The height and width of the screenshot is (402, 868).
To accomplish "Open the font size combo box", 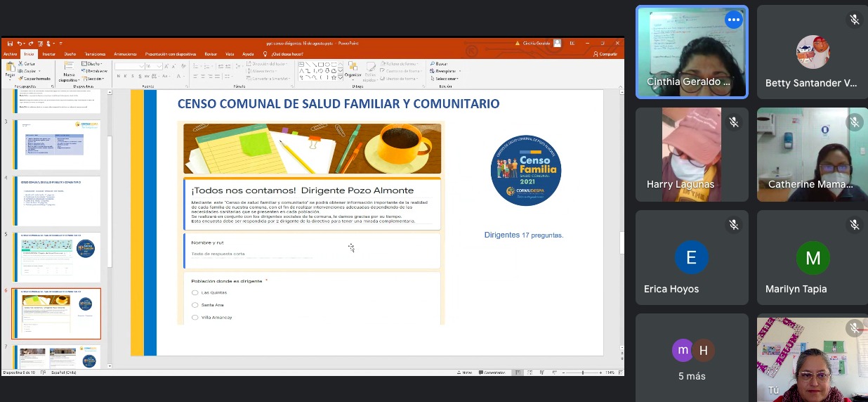I will pos(153,66).
